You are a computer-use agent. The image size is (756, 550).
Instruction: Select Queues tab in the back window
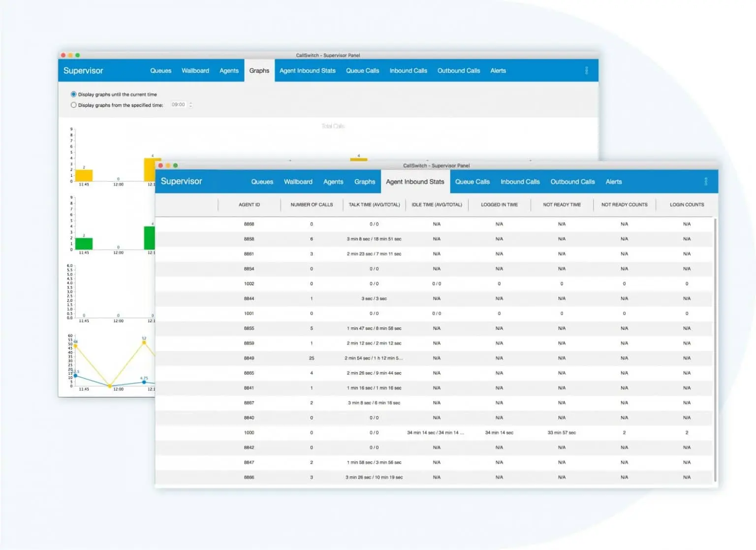tap(160, 71)
